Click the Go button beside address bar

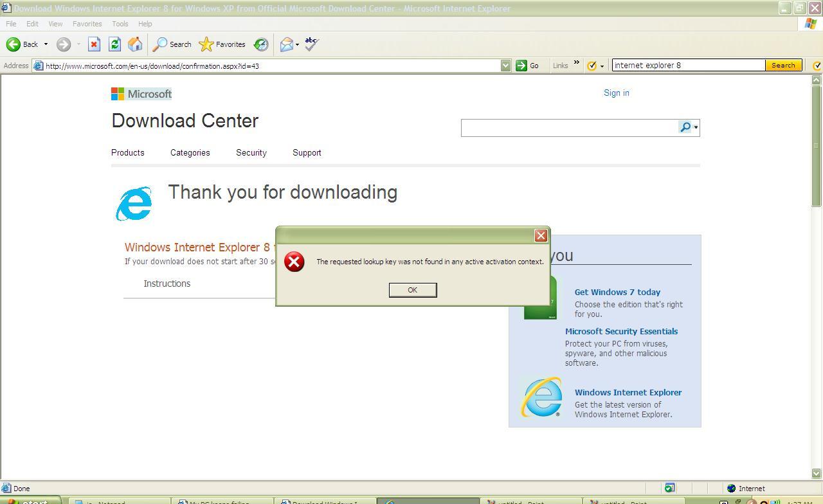point(527,66)
